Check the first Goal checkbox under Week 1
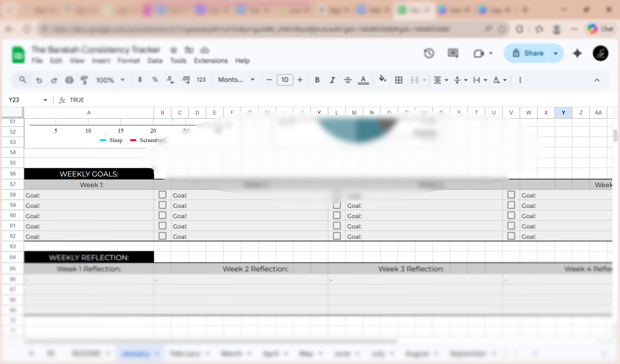The width and height of the screenshot is (620, 364). [162, 194]
